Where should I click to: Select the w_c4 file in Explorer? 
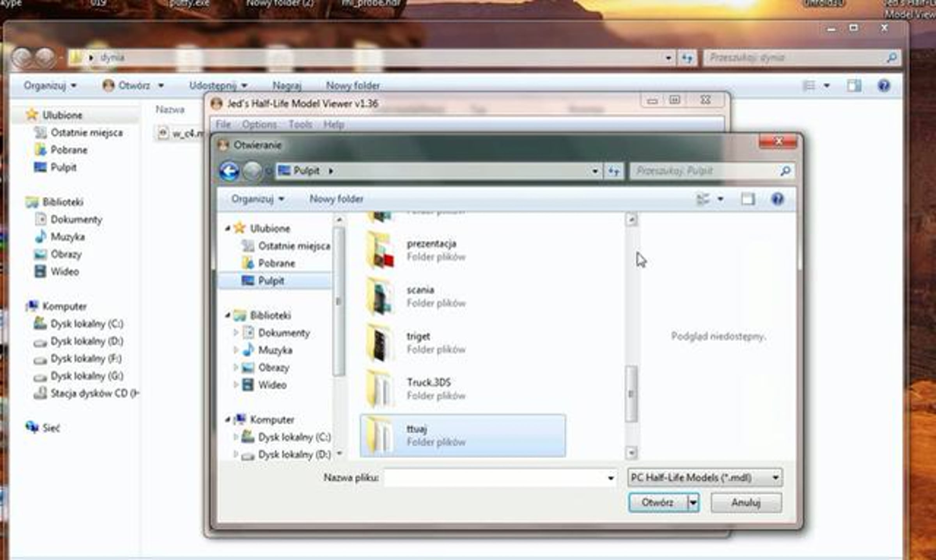(181, 133)
